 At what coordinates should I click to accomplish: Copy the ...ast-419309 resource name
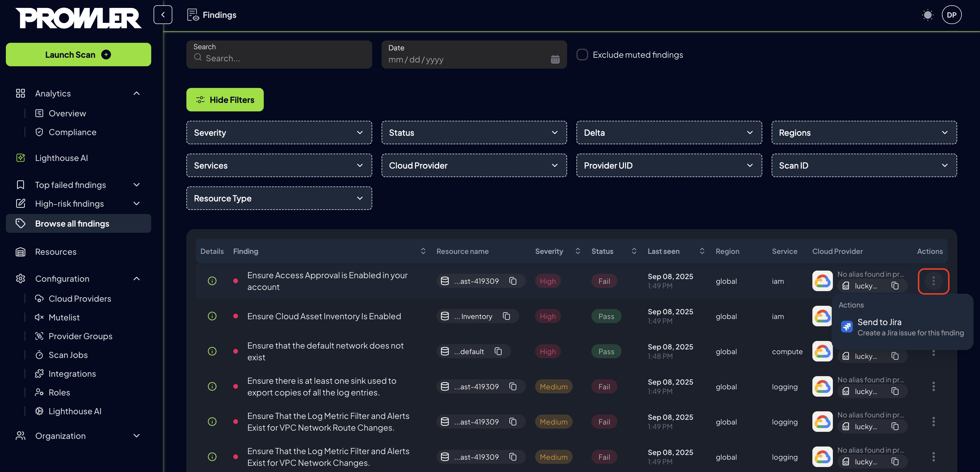tap(513, 281)
